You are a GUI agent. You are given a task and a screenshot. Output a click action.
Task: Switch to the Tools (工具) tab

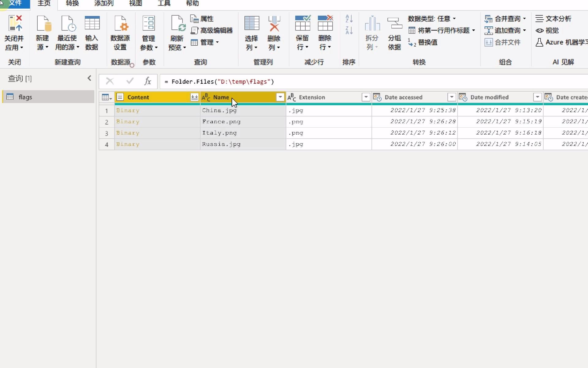164,3
